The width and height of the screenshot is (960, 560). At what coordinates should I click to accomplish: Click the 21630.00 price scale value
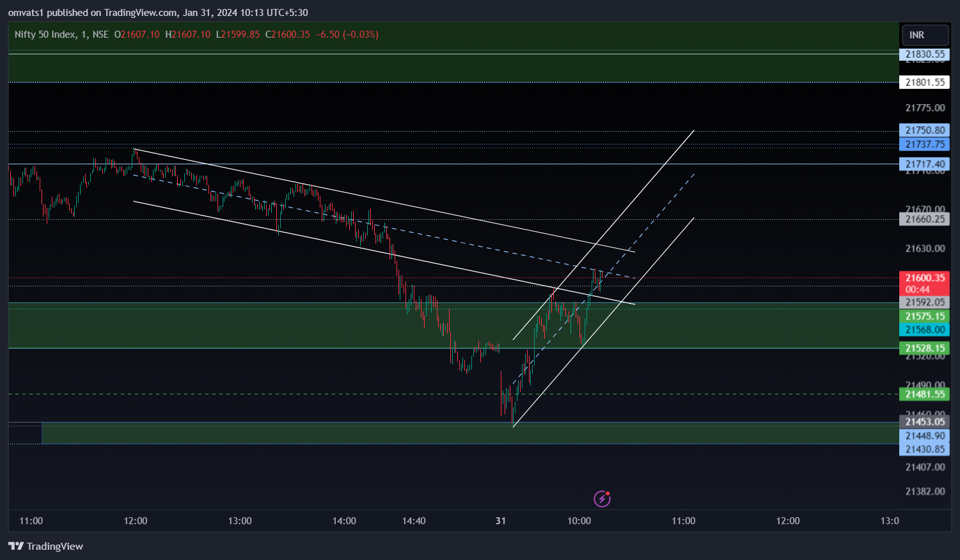(925, 249)
